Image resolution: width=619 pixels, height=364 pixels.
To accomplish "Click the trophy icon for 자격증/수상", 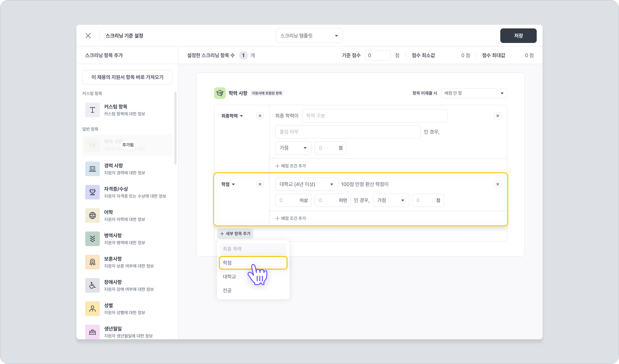I will click(x=92, y=192).
